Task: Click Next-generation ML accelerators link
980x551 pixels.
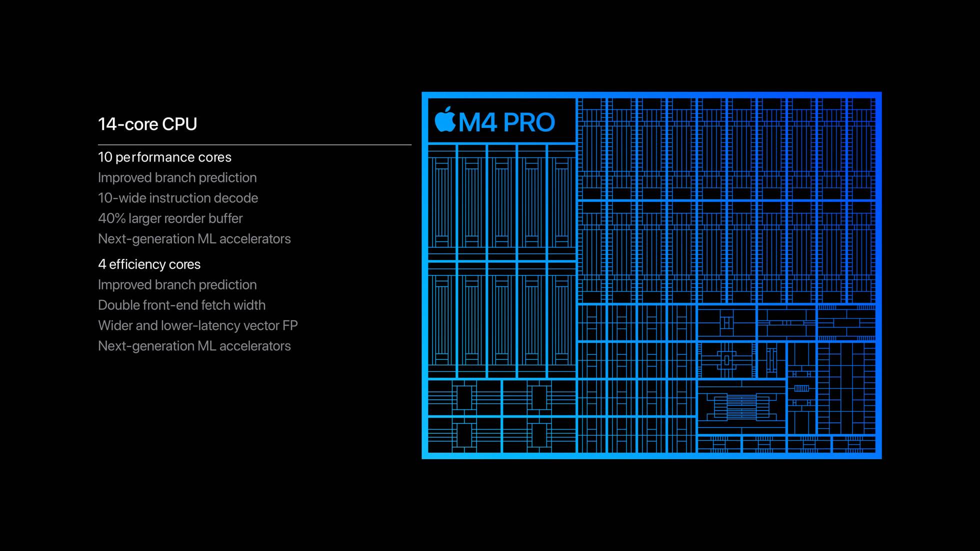Action: coord(194,238)
